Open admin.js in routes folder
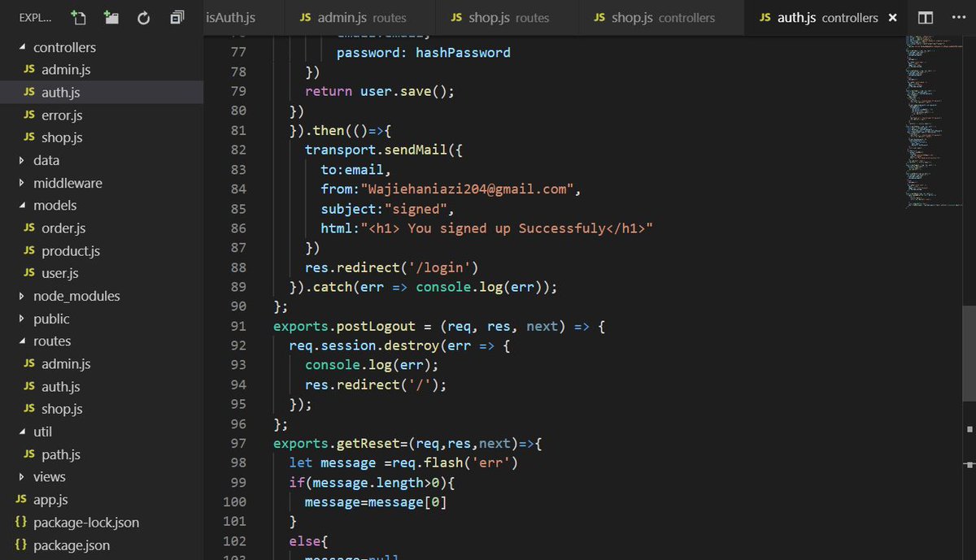976x560 pixels. click(x=102, y=364)
